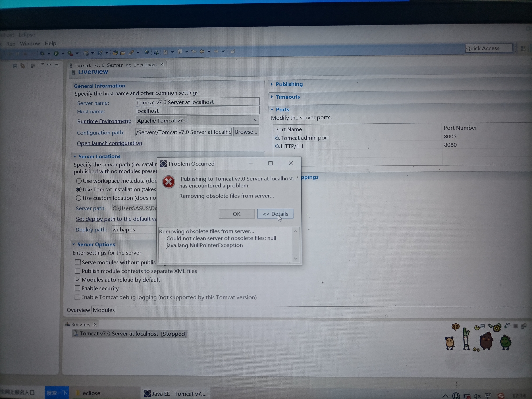
Task: Open the Open Perspective icon beside Quick Access
Action: [x=523, y=48]
